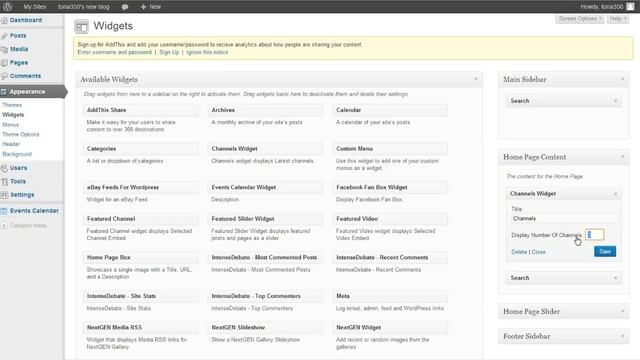Screen dimensions: 640x360
Task: Click Enter username and password link
Action: click(115, 52)
